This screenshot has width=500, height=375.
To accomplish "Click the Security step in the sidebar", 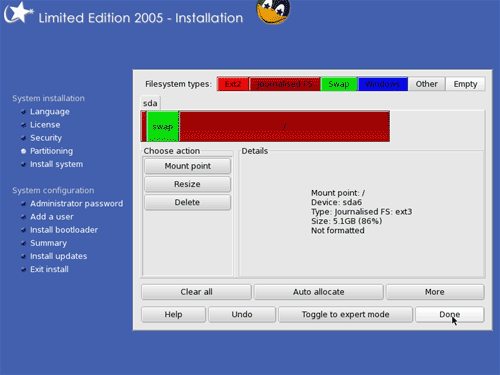I will point(46,138).
